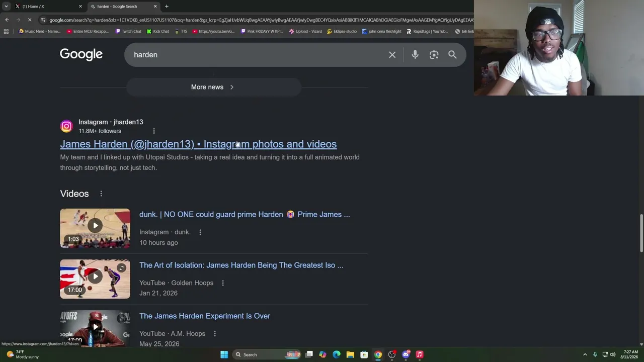Viewport: 644px width, 362px height.
Task: Stop loading the page
Action: pos(30,20)
